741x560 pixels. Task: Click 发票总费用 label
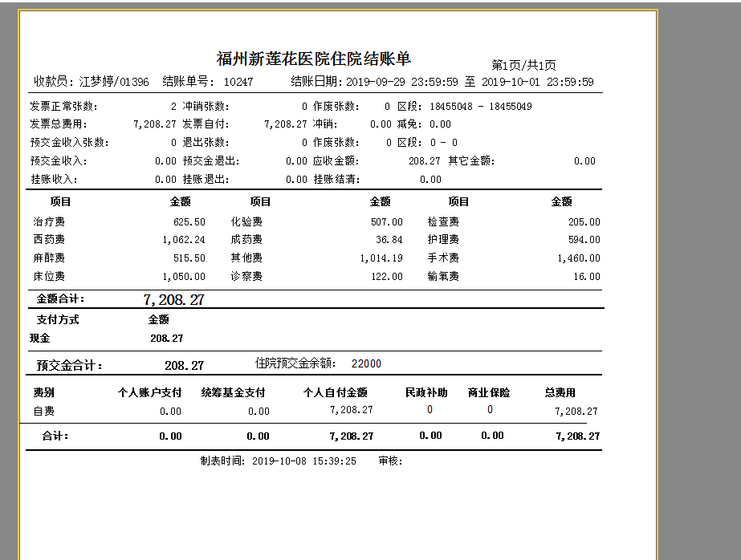pos(59,124)
